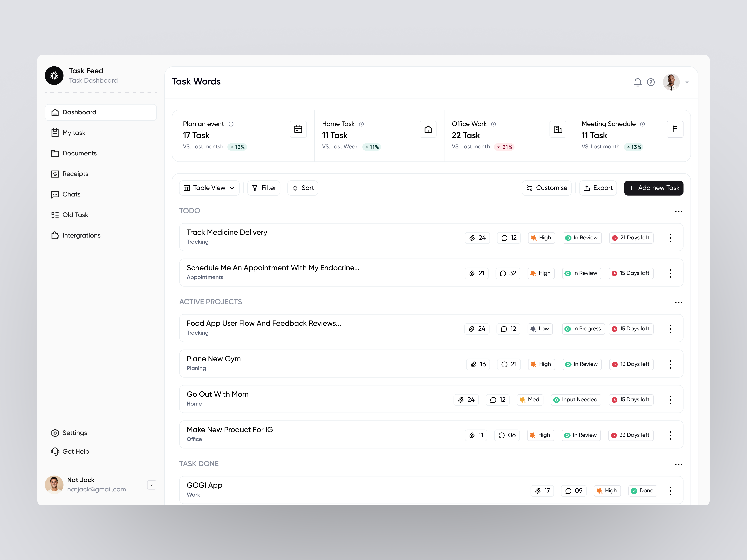The image size is (747, 560).
Task: Open the My task sidebar item
Action: point(74,133)
